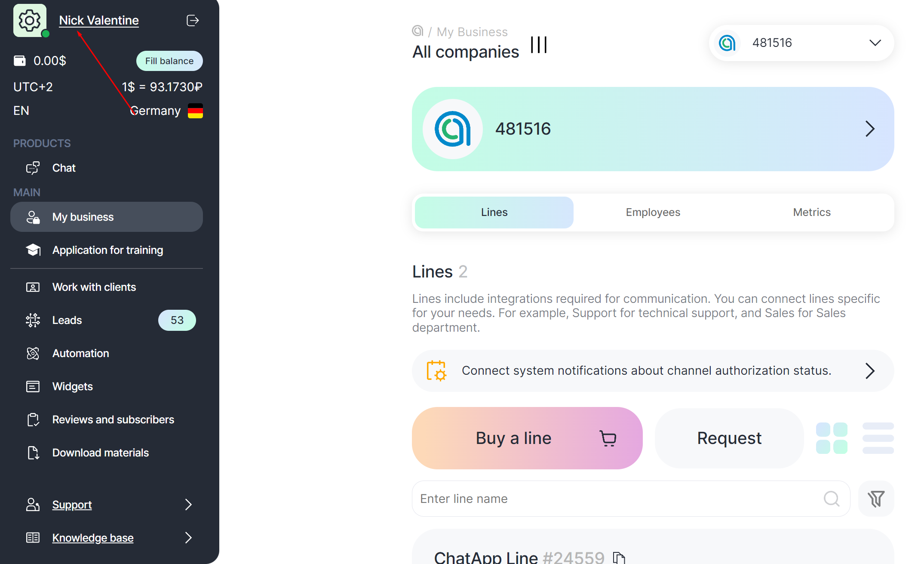The width and height of the screenshot is (924, 564).
Task: Click the logout icon beside Nick Valentine
Action: pos(193,20)
